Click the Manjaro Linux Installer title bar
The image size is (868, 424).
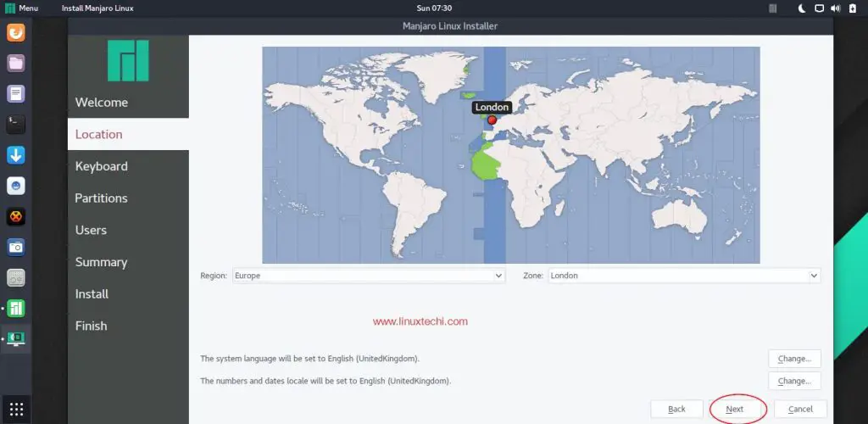(450, 26)
